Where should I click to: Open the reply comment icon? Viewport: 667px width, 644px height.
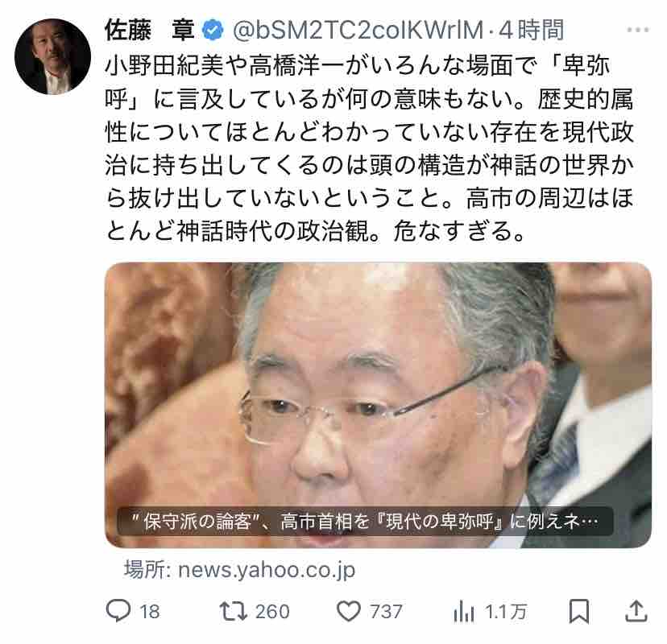(118, 611)
